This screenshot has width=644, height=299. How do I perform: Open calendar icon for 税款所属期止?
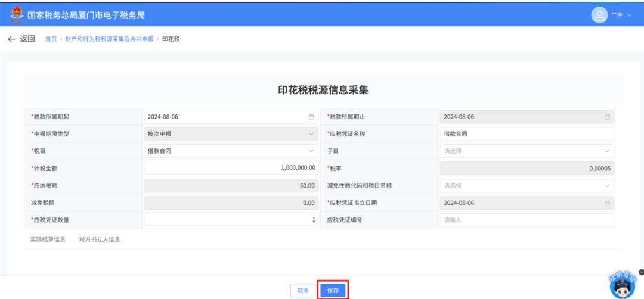click(607, 117)
